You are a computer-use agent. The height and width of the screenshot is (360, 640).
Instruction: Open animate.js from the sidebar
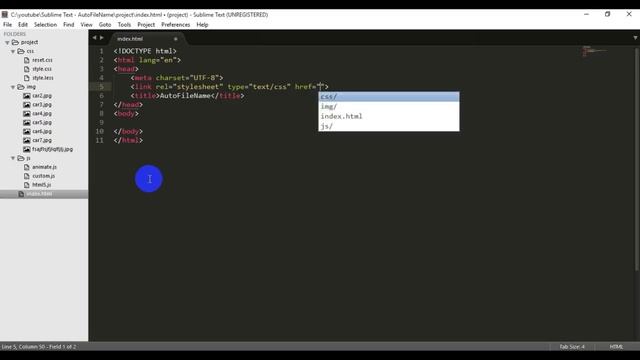(x=44, y=167)
